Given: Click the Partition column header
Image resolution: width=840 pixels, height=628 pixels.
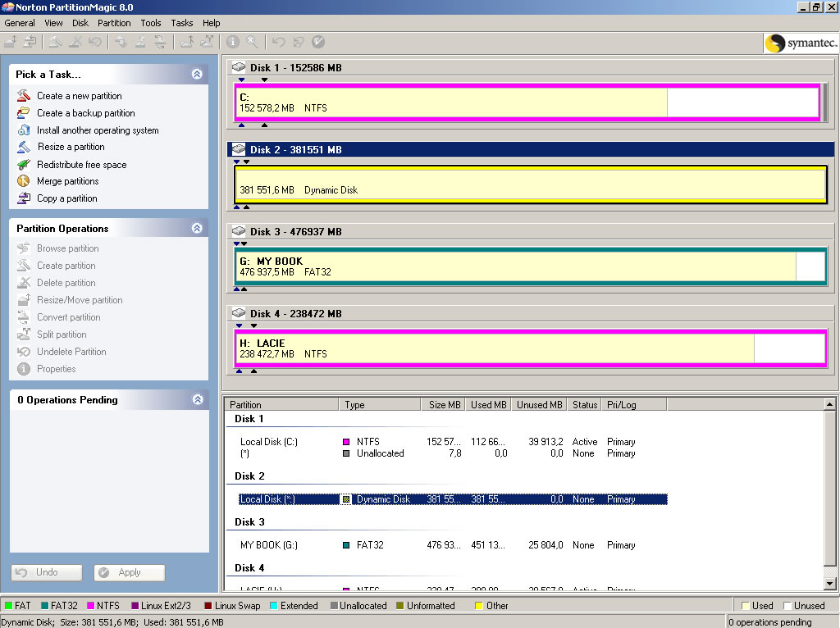Looking at the screenshot, I should point(282,405).
